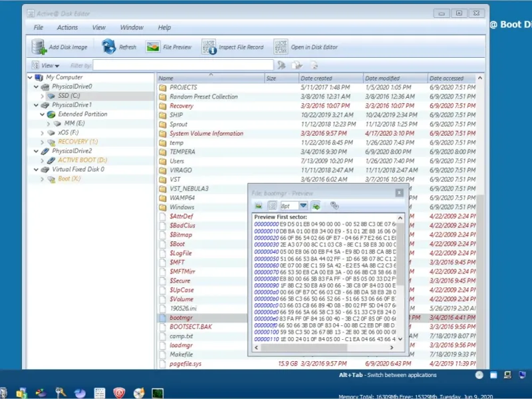Click the Refresh toolbar icon
Screen dimensions: 532x399
point(109,47)
